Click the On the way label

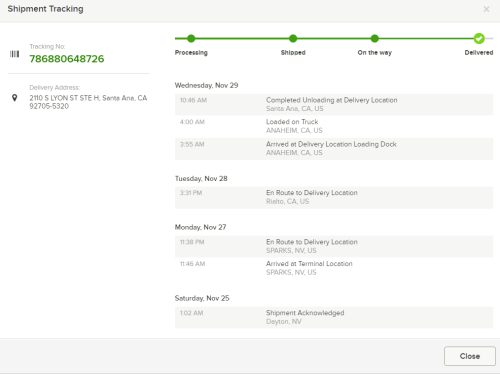point(375,53)
